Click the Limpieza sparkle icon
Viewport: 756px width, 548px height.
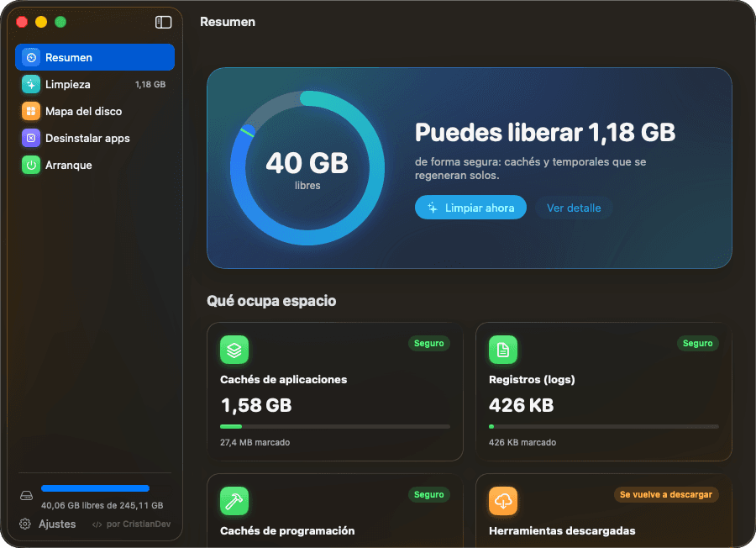point(31,84)
